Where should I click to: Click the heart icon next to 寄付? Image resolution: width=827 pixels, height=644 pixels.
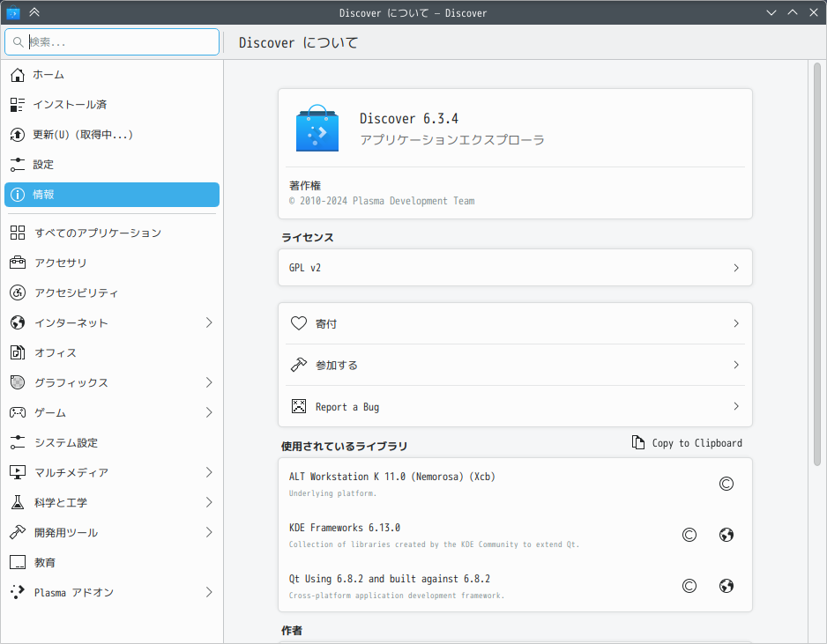click(x=299, y=323)
